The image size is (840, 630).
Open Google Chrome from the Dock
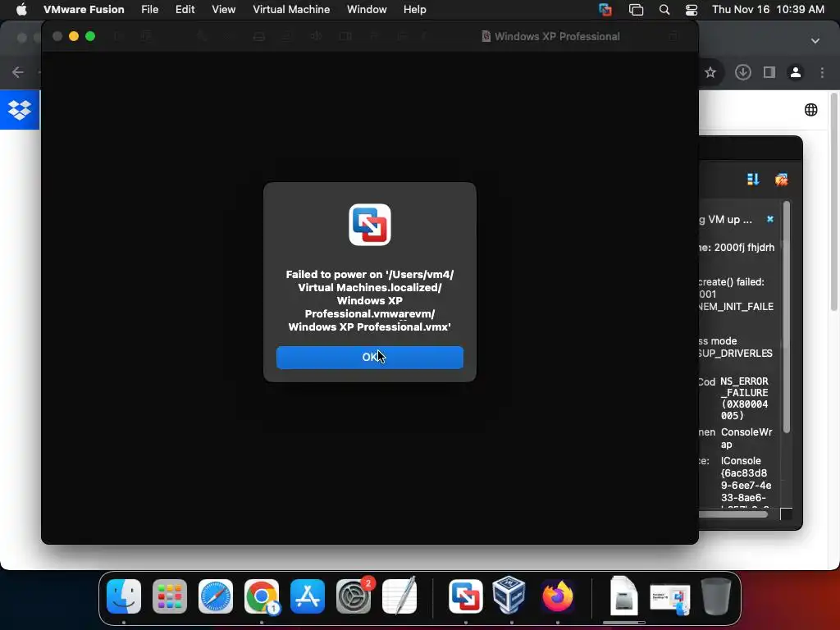pyautogui.click(x=262, y=596)
